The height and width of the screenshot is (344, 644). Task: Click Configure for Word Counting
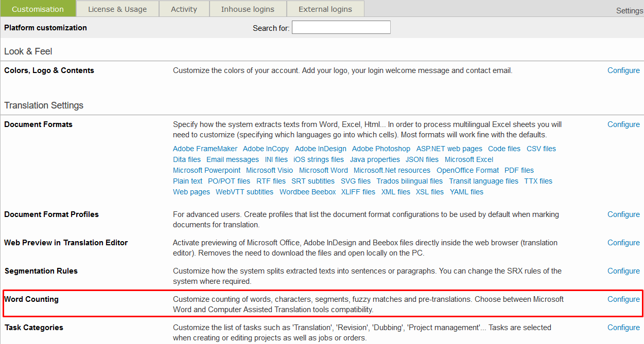[x=623, y=299]
